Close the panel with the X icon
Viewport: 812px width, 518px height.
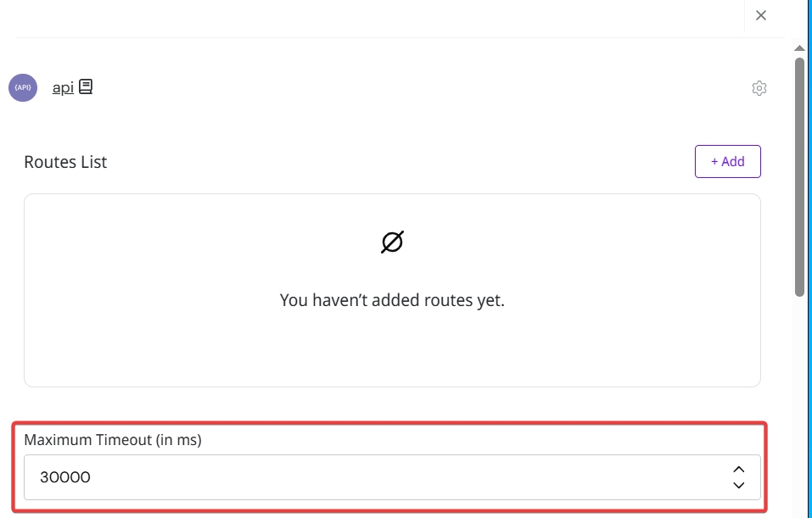[x=761, y=15]
